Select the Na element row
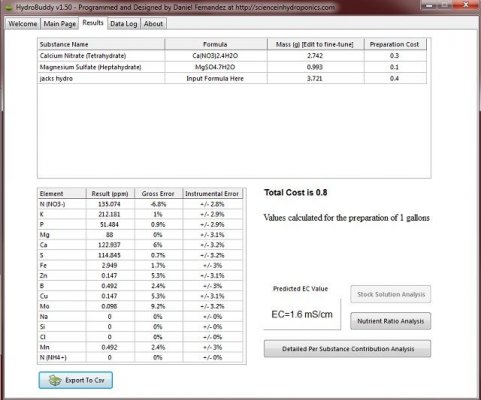The height and width of the screenshot is (400, 481). coord(140,317)
